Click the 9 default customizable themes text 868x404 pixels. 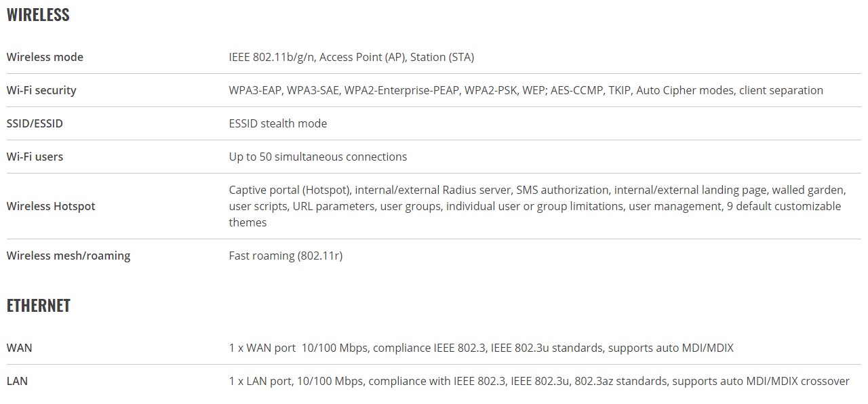[535, 214]
